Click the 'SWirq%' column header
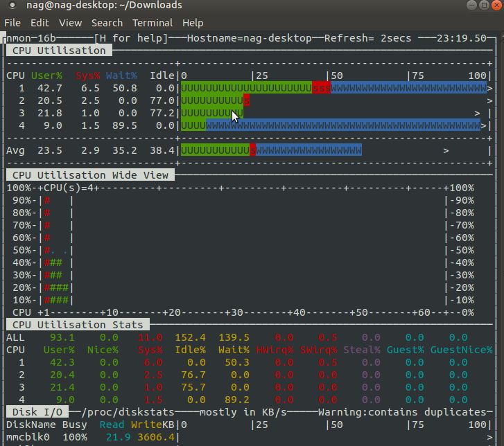The width and height of the screenshot is (504, 446). [x=318, y=350]
